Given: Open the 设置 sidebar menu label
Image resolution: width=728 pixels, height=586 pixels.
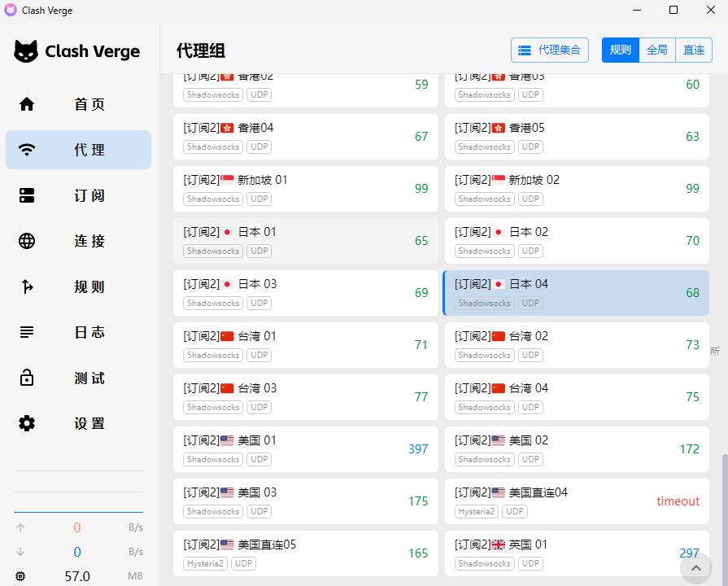Looking at the screenshot, I should point(89,423).
